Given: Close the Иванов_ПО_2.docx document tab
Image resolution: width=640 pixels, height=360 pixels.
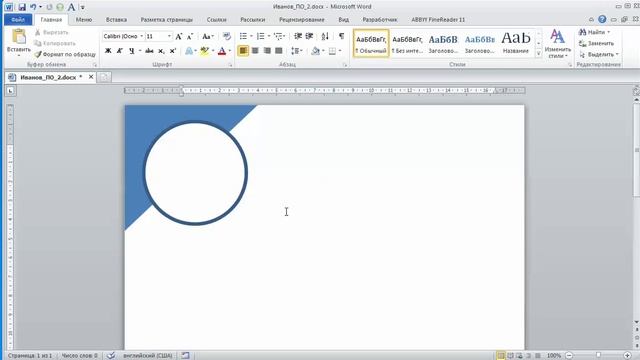Looking at the screenshot, I should point(91,77).
